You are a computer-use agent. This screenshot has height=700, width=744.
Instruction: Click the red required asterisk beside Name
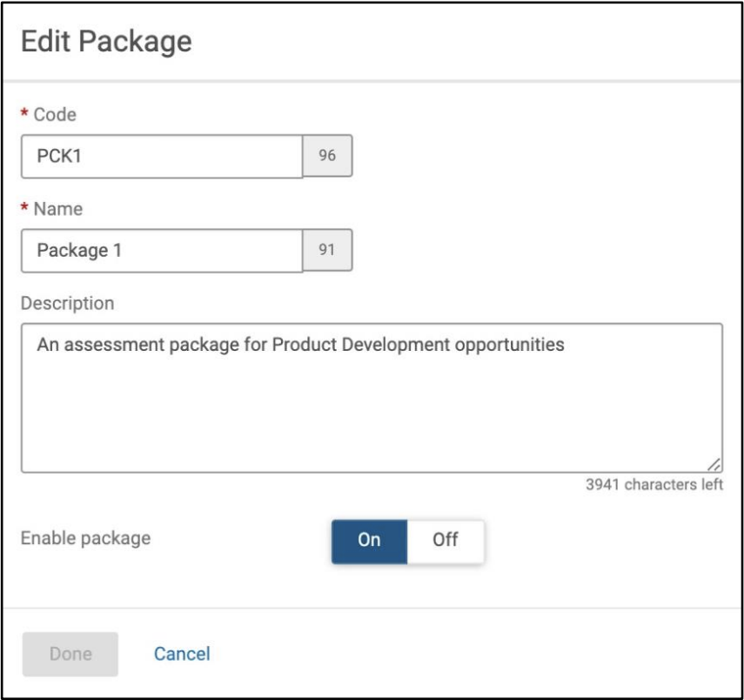click(25, 209)
